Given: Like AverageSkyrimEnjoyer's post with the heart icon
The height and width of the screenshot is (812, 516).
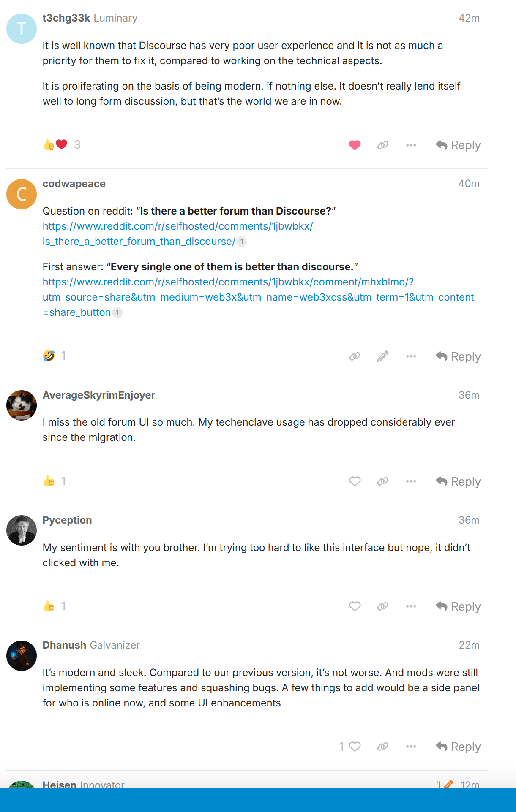Looking at the screenshot, I should pos(355,481).
